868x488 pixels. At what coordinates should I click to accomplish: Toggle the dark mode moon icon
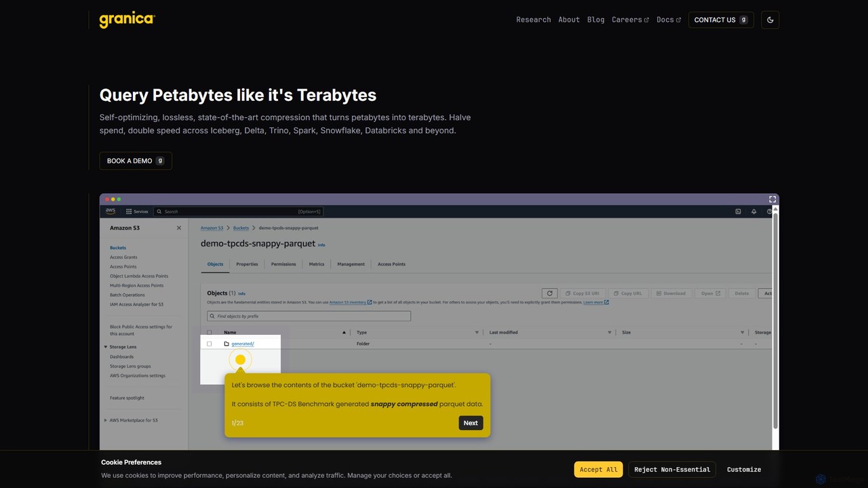click(x=770, y=20)
